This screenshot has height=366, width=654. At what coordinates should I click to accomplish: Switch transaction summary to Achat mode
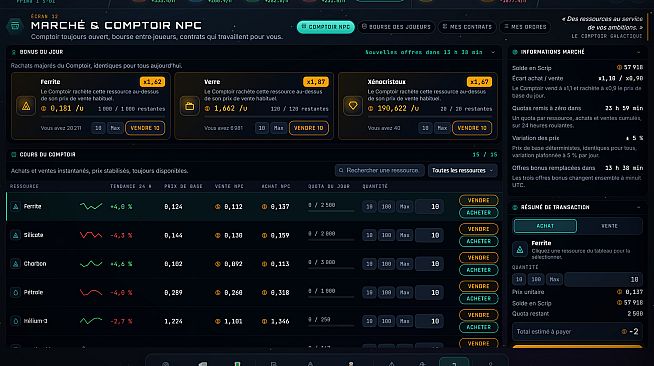(545, 226)
